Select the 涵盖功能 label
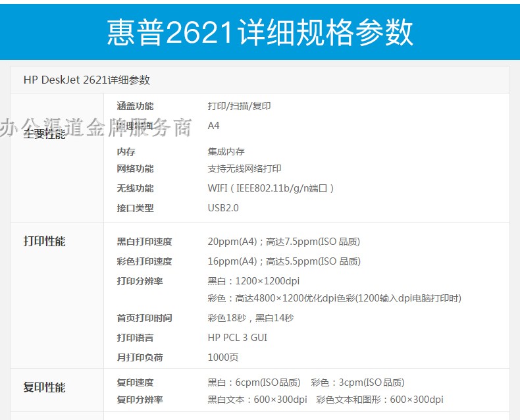Viewport: 520px width, 420px height. (x=135, y=106)
